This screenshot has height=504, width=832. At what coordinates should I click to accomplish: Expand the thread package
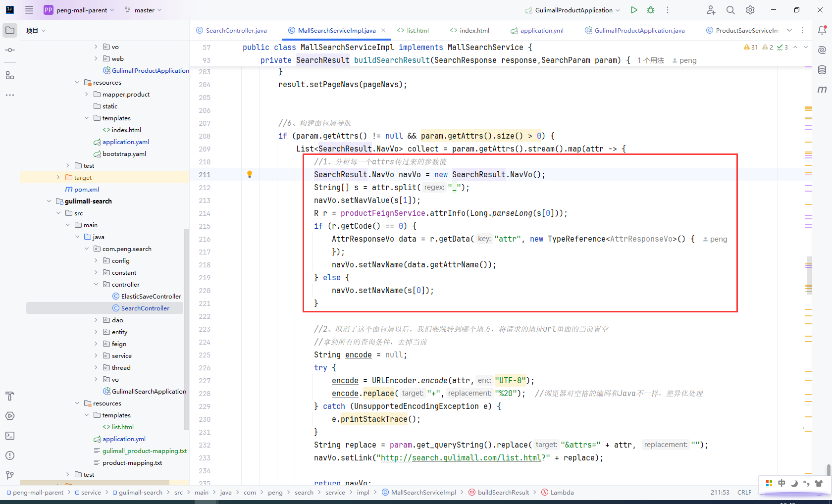tap(96, 367)
